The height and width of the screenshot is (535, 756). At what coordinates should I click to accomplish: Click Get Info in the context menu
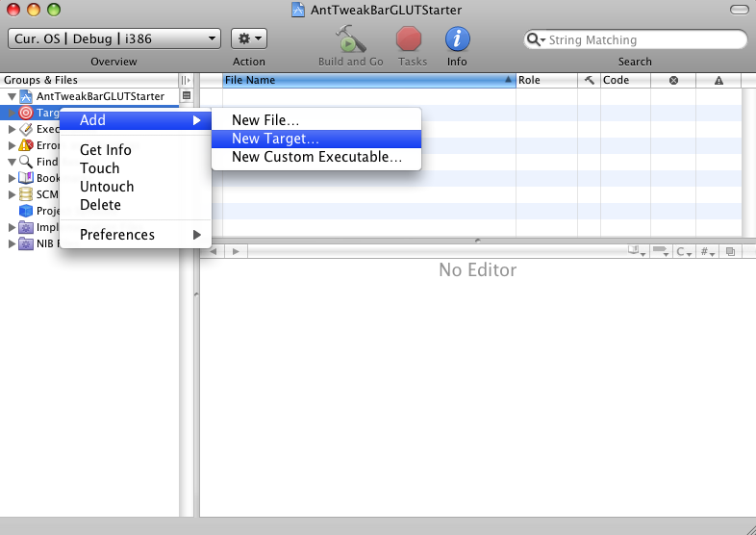point(106,150)
